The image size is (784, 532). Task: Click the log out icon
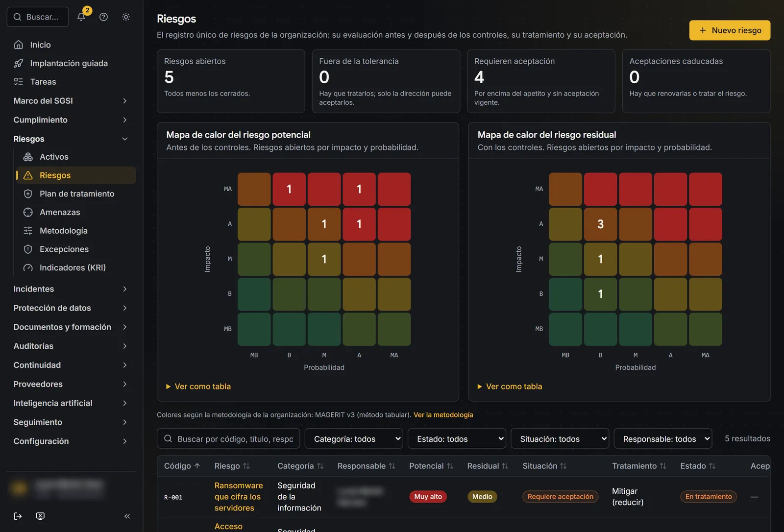pos(18,516)
